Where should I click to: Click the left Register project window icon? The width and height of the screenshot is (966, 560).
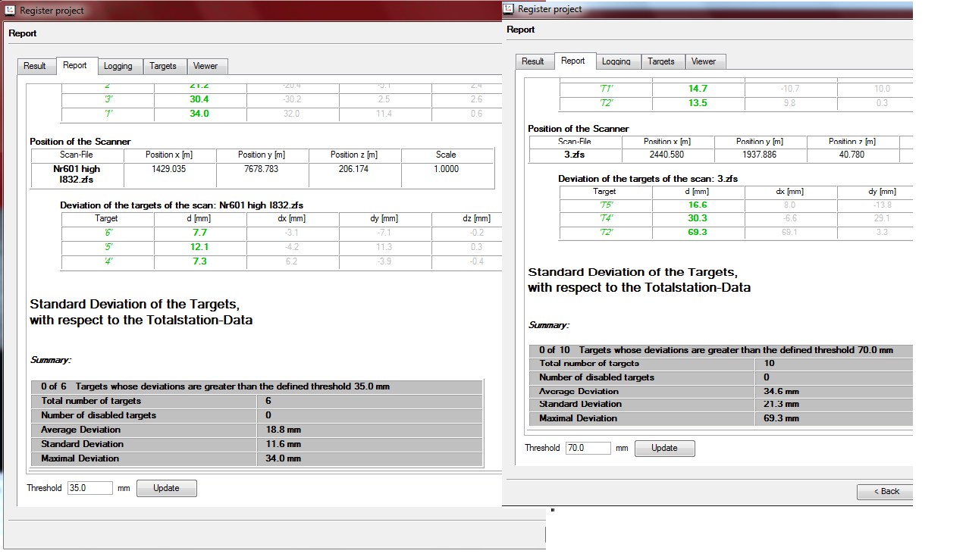[11, 11]
